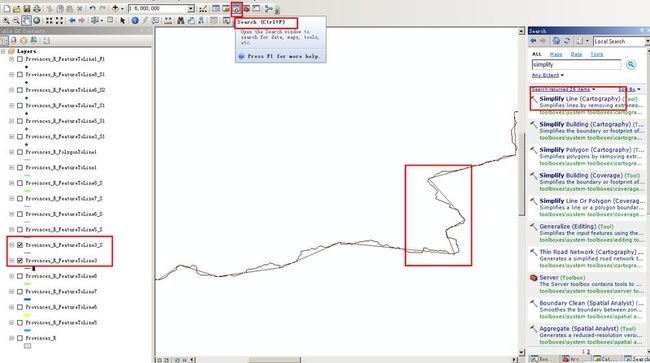Open Simplify Line (Cartography) tool
650x363 pixels.
coord(580,99)
